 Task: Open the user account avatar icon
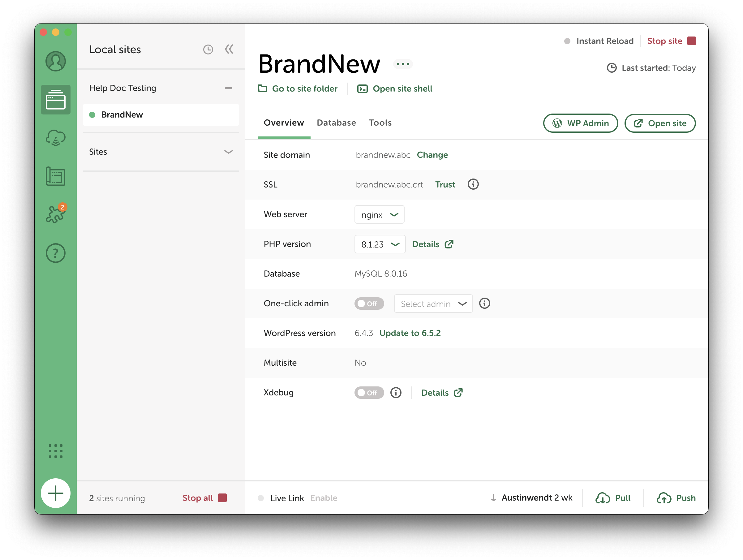pyautogui.click(x=55, y=62)
